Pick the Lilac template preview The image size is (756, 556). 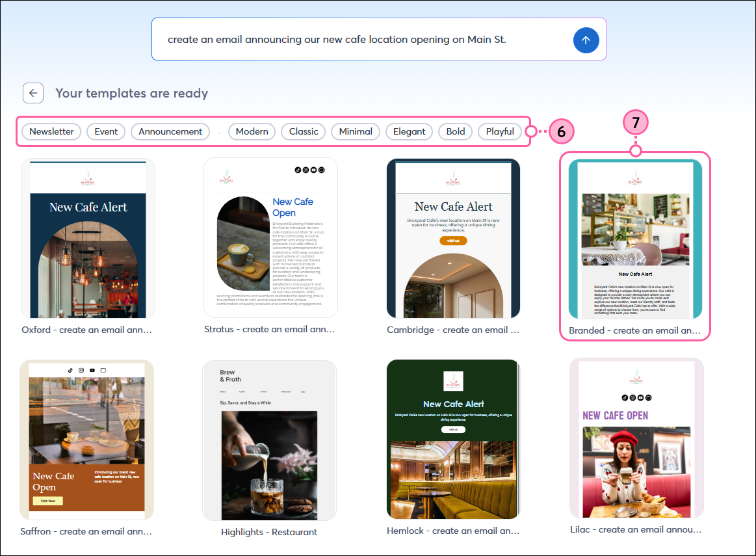point(636,438)
